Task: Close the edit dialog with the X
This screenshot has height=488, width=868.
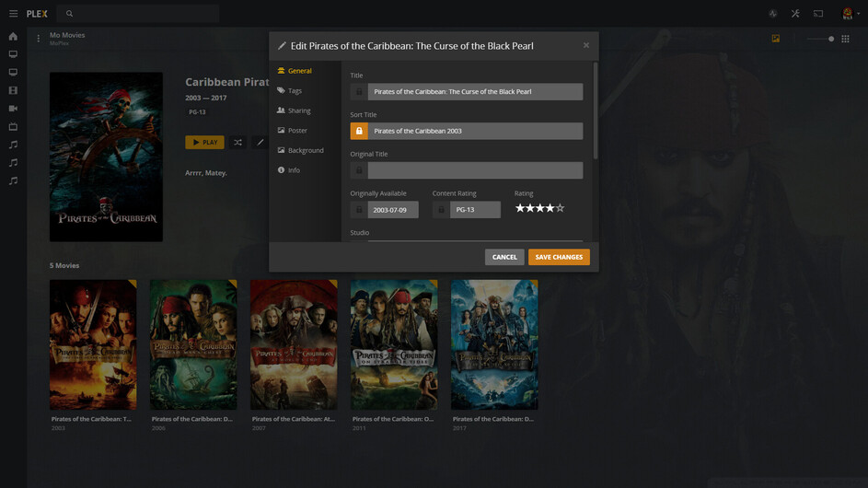Action: click(x=586, y=45)
